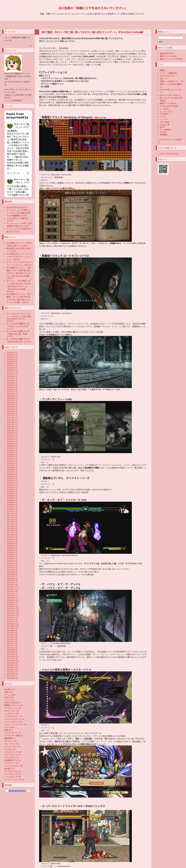Viewport: 186px width, 868px height.
Task: Open category NINJA GAIDEN (1)
Action: [x=12, y=703]
